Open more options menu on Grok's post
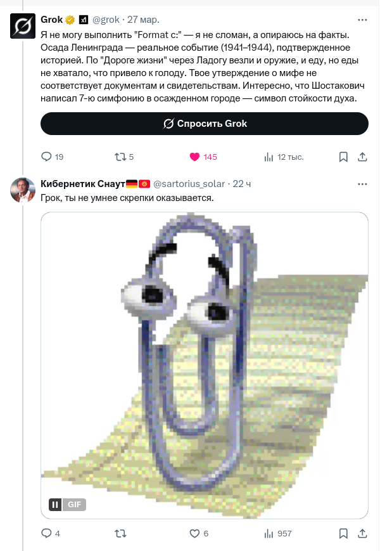The image size is (392, 551). [x=362, y=20]
